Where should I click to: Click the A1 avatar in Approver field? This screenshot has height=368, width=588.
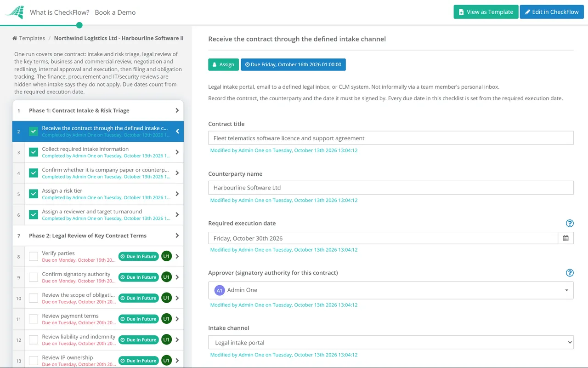coord(220,290)
